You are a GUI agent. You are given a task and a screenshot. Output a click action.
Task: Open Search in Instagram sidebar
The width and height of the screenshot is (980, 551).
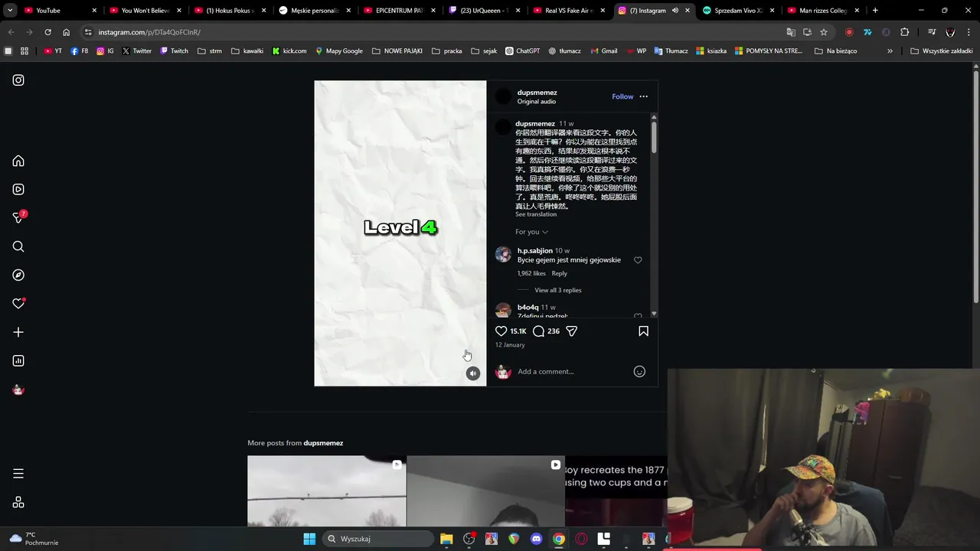18,246
